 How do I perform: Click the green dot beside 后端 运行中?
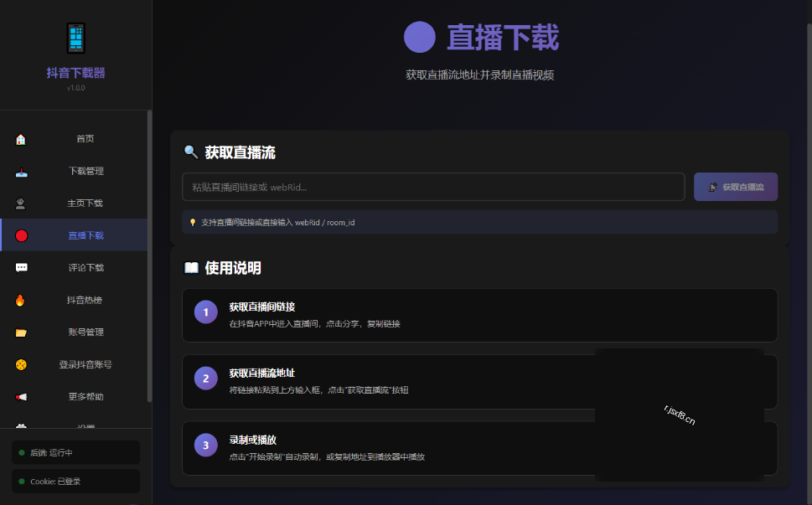22,453
